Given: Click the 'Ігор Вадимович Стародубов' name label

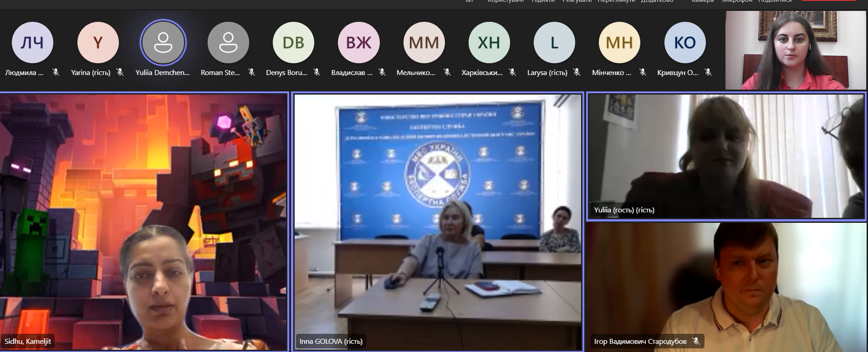Looking at the screenshot, I should tap(640, 341).
